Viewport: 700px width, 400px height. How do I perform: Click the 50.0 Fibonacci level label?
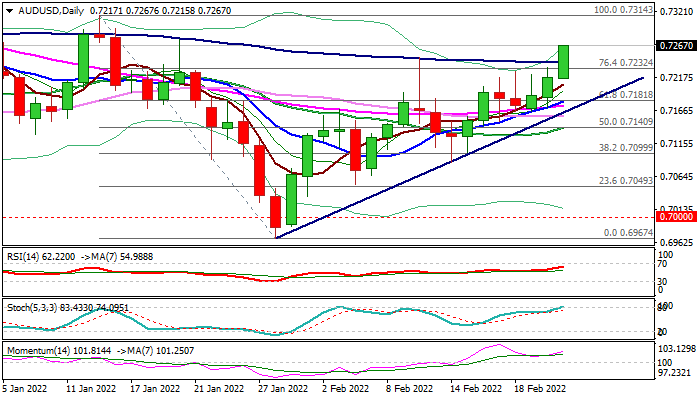coord(625,121)
